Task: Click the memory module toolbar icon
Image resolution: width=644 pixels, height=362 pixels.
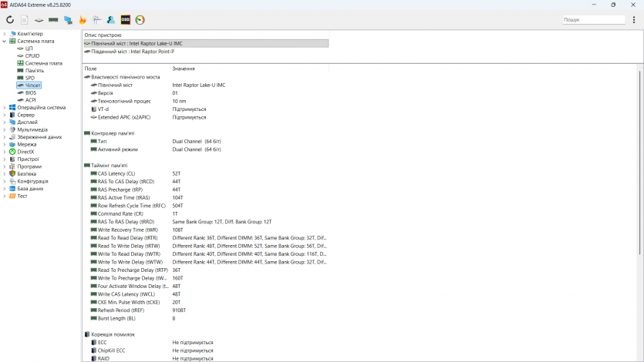Action: click(x=53, y=19)
